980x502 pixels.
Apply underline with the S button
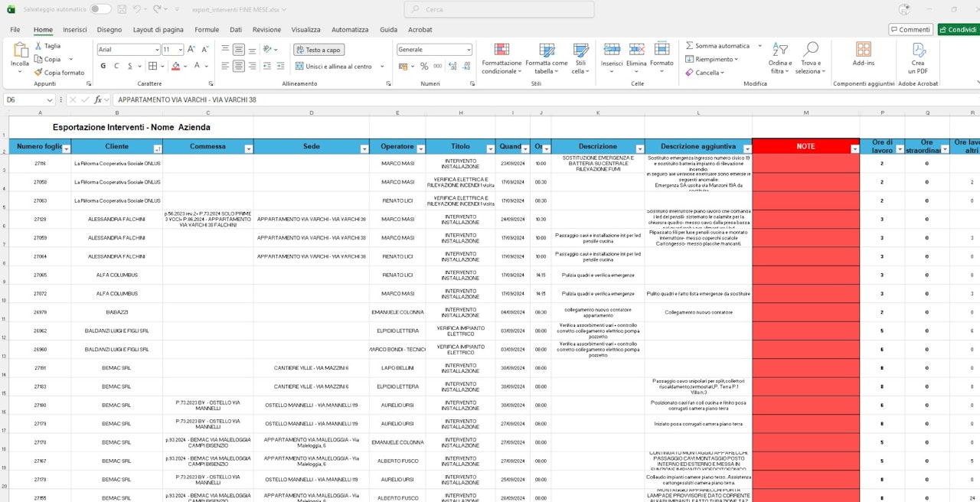tap(129, 66)
